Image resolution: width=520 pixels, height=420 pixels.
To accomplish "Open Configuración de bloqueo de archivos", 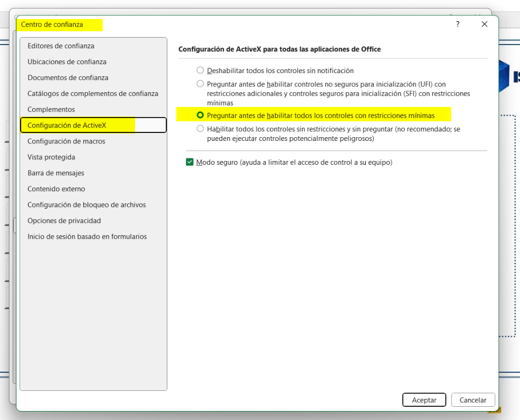I will tap(93, 205).
